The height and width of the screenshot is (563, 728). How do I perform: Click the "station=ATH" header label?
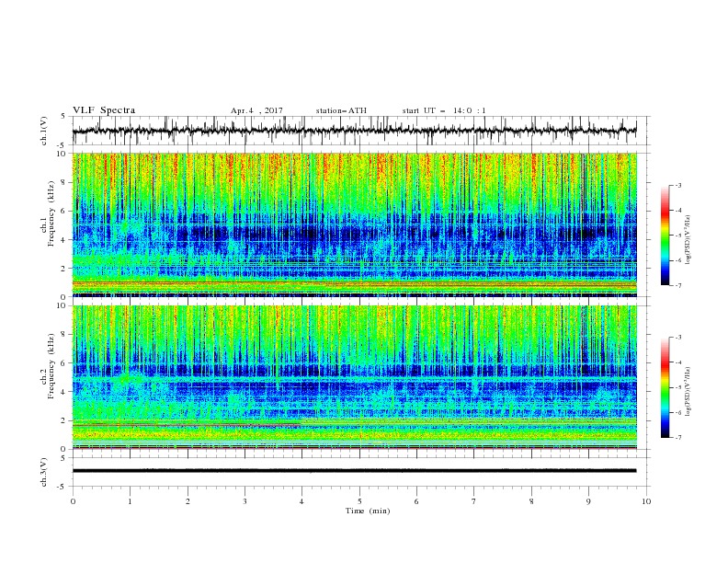[x=341, y=110]
